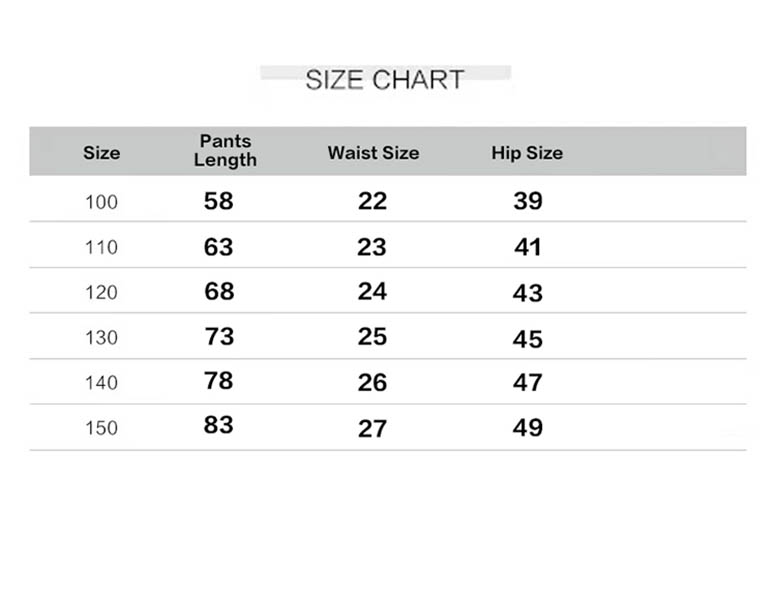Click the size 130 row label

(x=101, y=337)
